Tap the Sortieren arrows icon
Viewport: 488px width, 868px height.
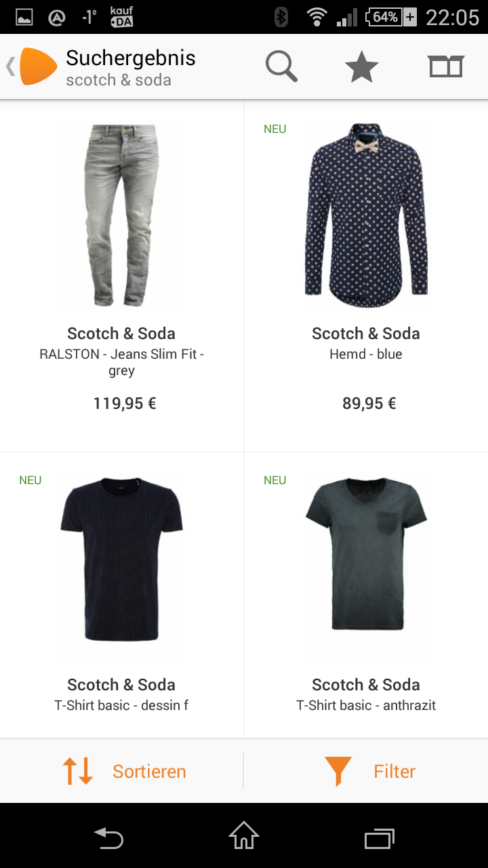[77, 771]
